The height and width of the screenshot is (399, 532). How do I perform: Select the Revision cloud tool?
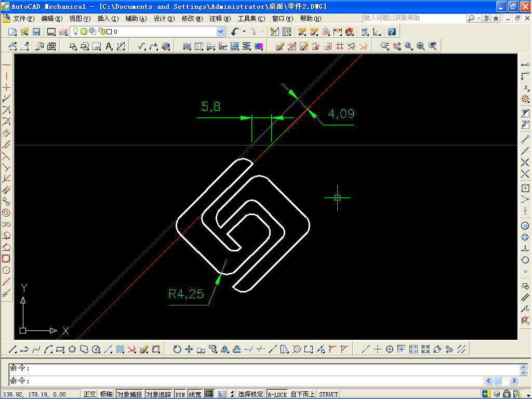pyautogui.click(x=84, y=349)
